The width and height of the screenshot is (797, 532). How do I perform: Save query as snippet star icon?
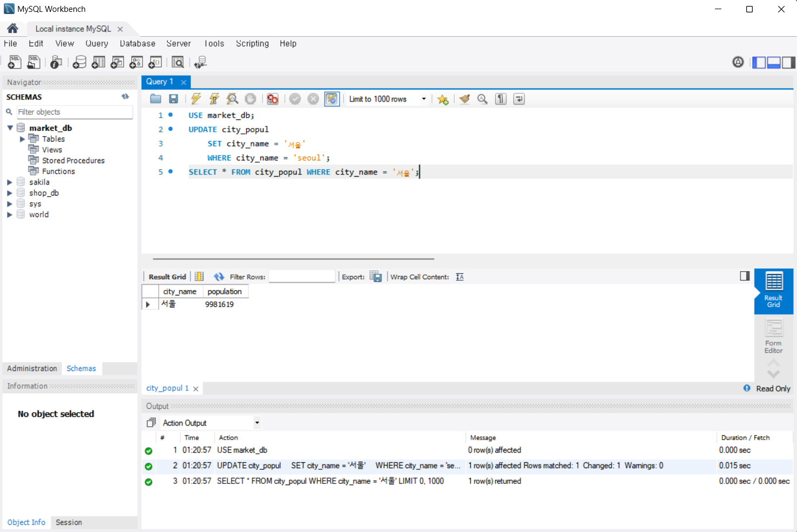[443, 99]
